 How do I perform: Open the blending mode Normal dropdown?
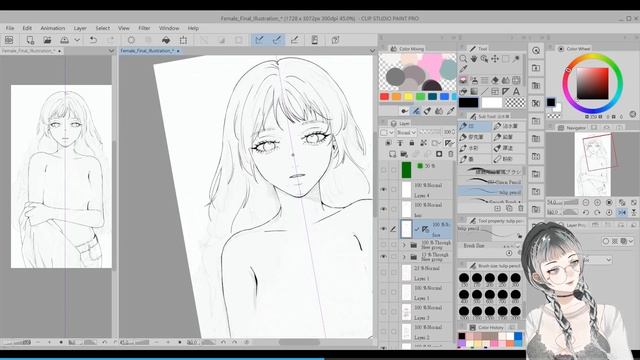[x=406, y=132]
